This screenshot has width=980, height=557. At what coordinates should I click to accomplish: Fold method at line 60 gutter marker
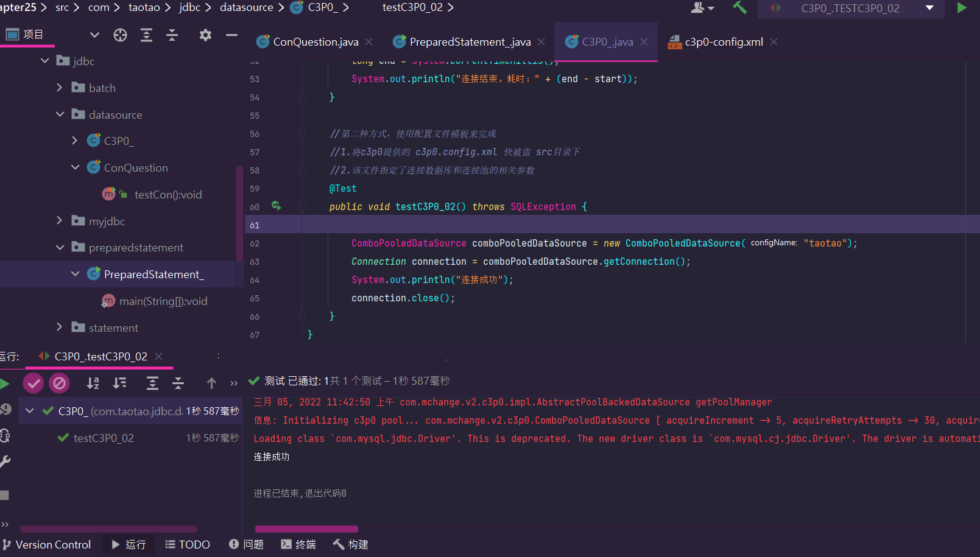pyautogui.click(x=302, y=207)
